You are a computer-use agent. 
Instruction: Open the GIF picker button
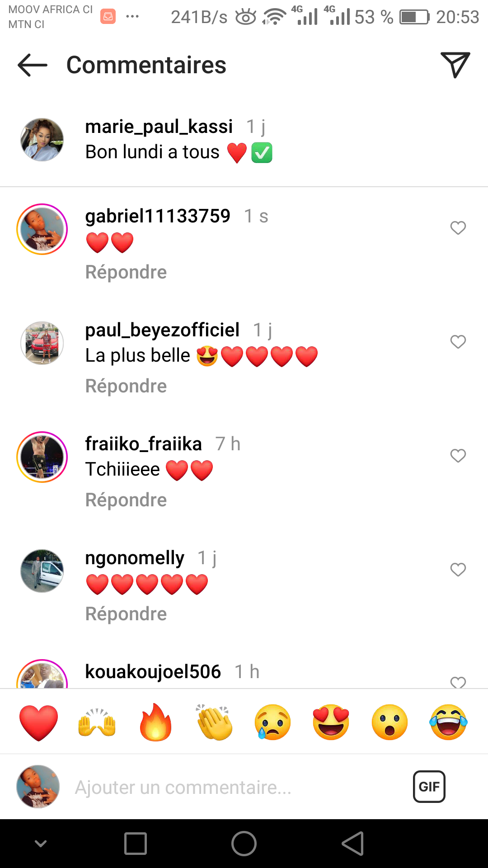[429, 787]
